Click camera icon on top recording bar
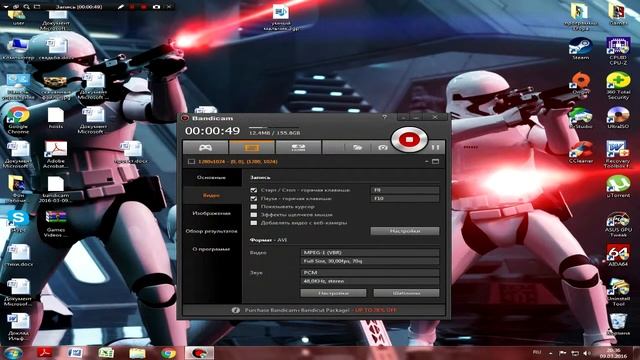Viewport: 640px width, 360px height. [x=156, y=7]
